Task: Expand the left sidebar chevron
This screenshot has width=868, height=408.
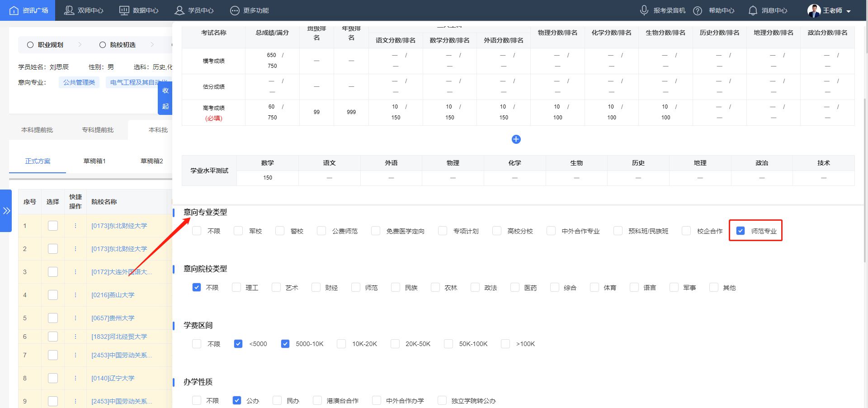Action: click(x=6, y=211)
